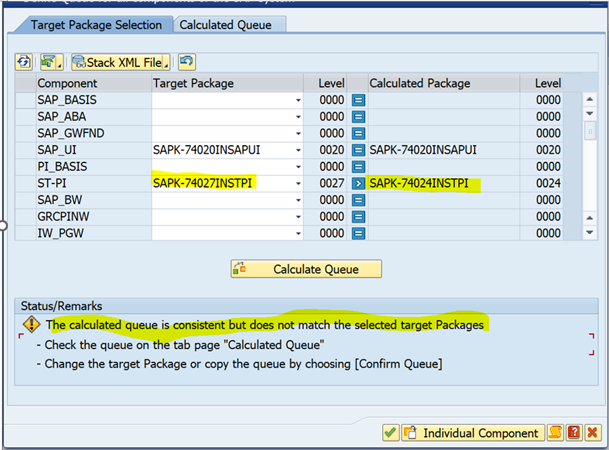Viewport: 609px width, 450px height.
Task: Click the red X cancel icon
Action: [x=592, y=433]
